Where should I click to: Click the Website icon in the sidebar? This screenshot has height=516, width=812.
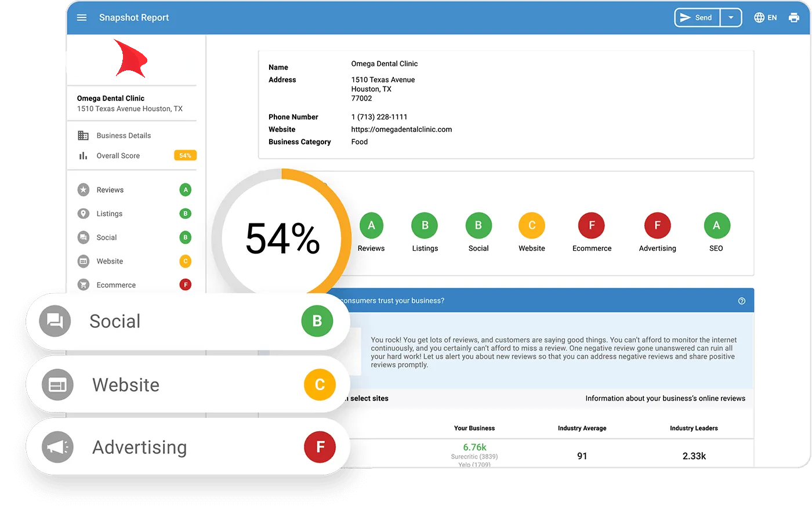tap(82, 261)
